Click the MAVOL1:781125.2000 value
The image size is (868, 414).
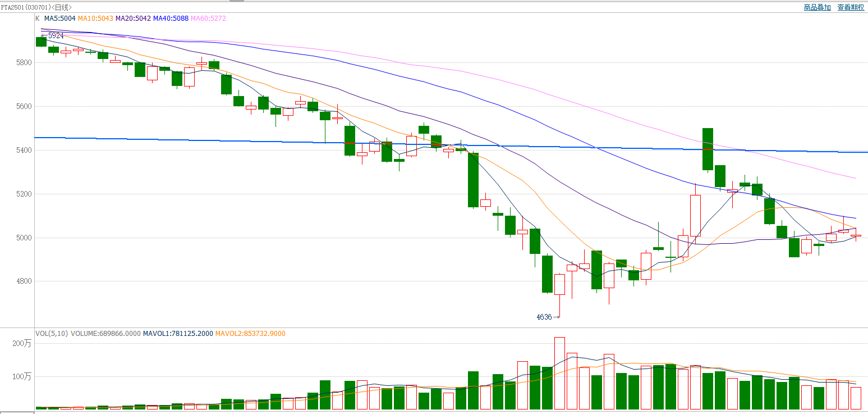(x=178, y=334)
